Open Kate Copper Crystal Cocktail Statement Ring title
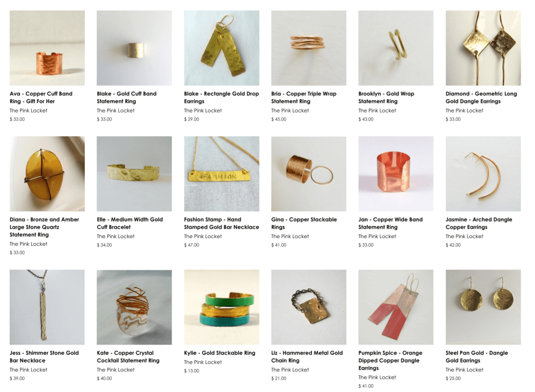Viewport: 535px width, 392px height. click(128, 357)
